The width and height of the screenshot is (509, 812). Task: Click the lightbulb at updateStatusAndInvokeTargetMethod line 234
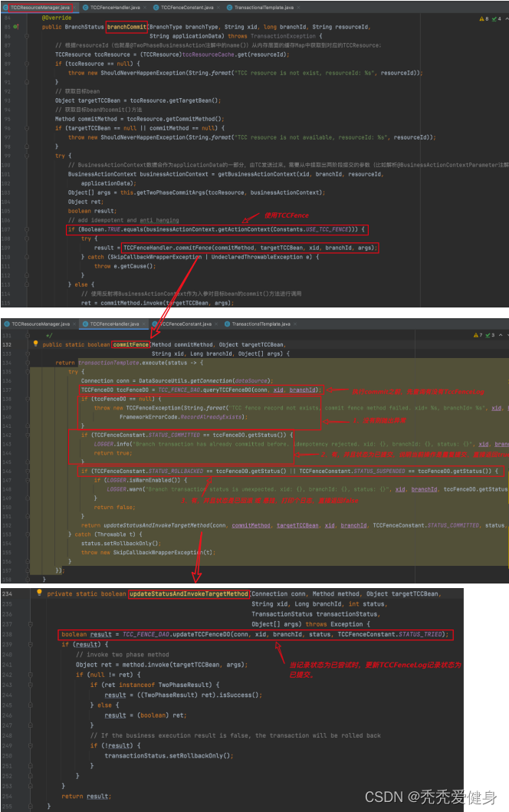[39, 593]
